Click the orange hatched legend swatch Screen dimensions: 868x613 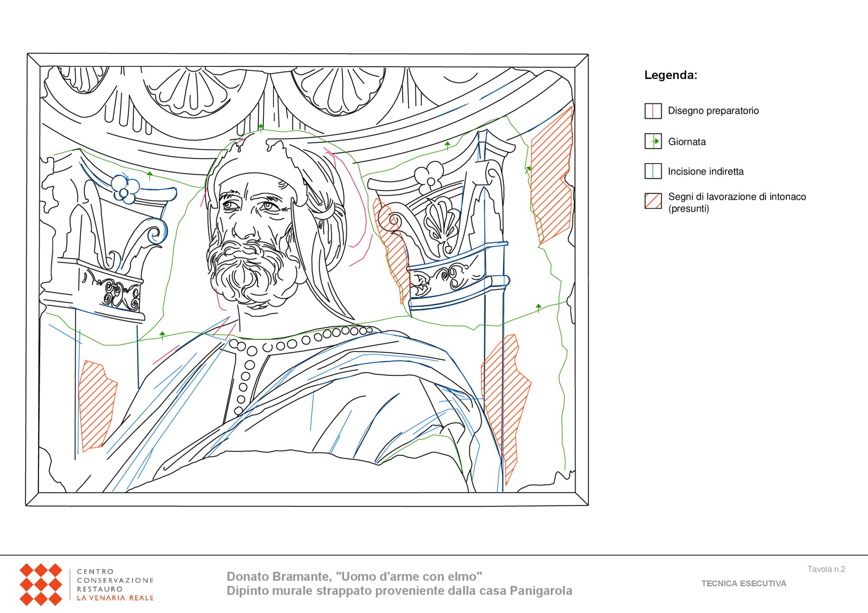coord(653,201)
